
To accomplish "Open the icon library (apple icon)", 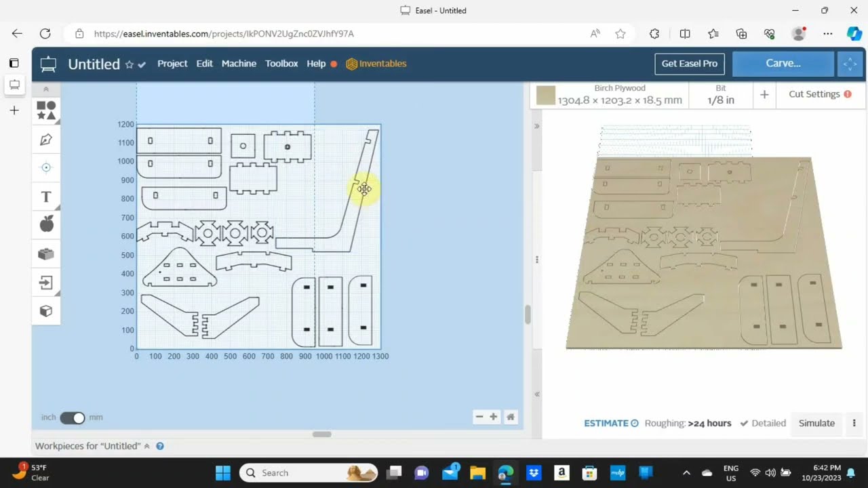I will 46,224.
